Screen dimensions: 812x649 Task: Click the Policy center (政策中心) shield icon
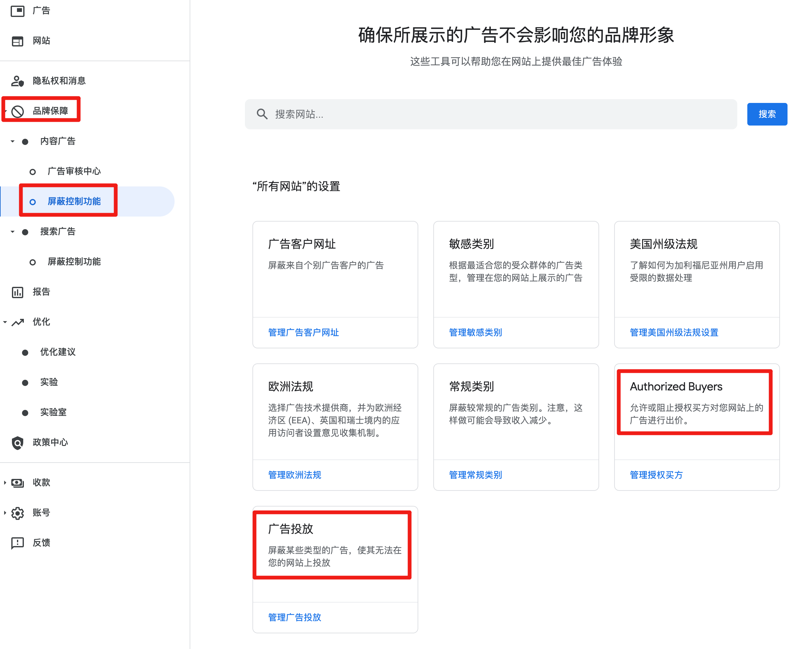[x=17, y=443]
